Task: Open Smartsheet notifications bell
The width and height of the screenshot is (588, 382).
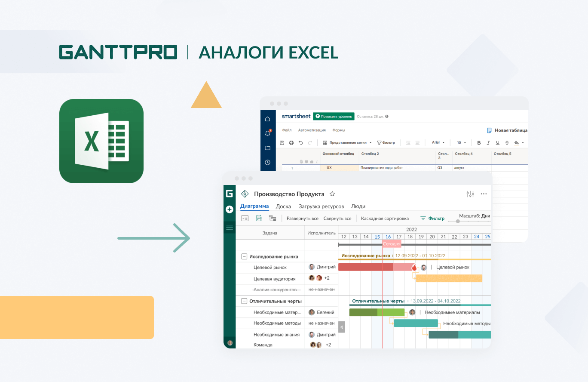Action: pos(267,133)
